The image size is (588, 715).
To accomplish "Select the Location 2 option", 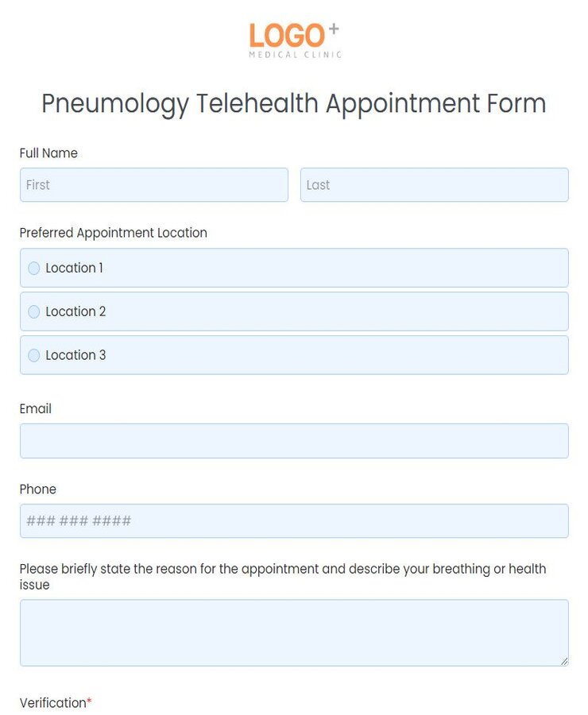I will (x=33, y=311).
